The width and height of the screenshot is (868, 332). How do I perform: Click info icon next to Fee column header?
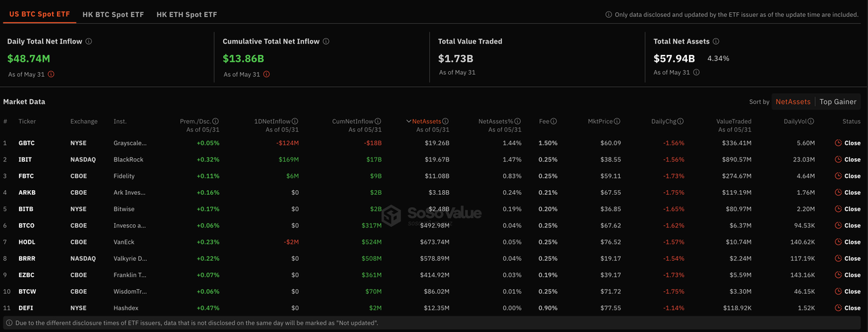pos(553,122)
